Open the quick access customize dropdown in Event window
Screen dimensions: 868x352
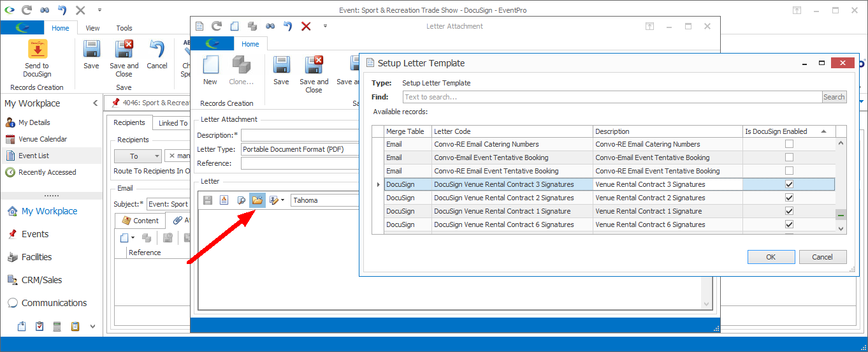click(x=99, y=10)
